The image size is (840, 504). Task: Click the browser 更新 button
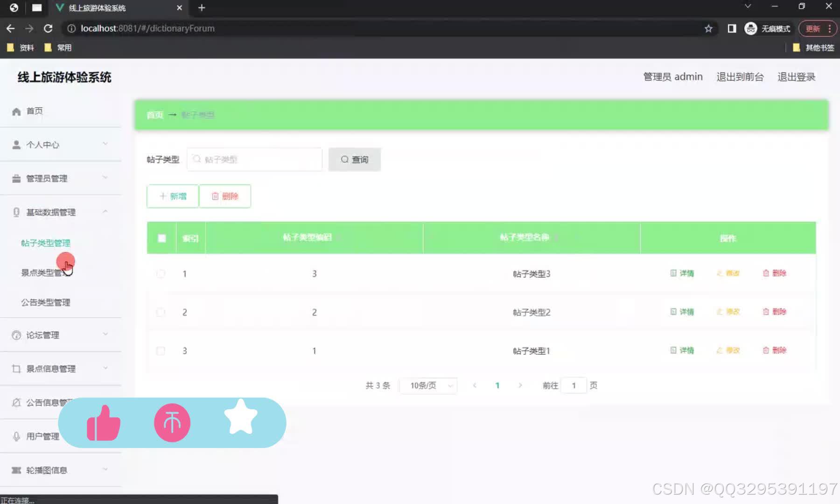pos(812,28)
